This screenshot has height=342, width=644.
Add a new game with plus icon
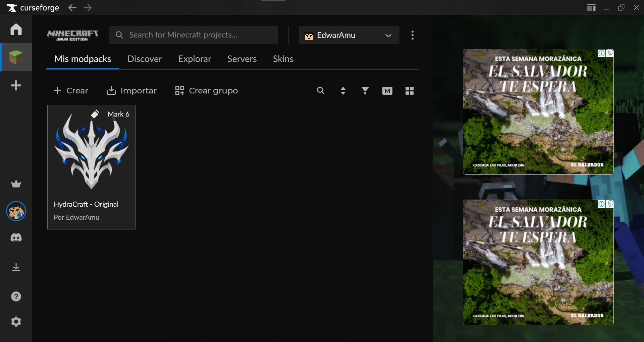click(x=16, y=85)
